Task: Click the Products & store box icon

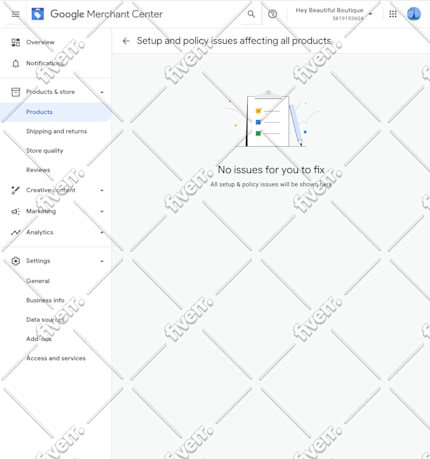Action: [16, 92]
